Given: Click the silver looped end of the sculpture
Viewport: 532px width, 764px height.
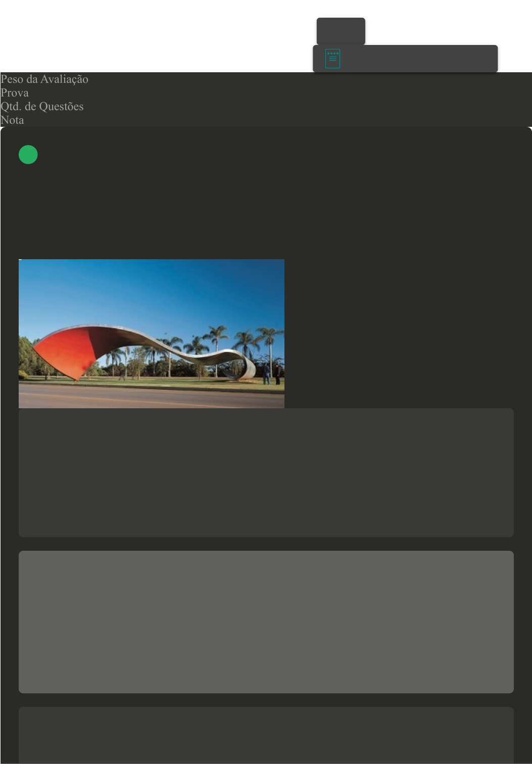Looking at the screenshot, I should [x=243, y=365].
